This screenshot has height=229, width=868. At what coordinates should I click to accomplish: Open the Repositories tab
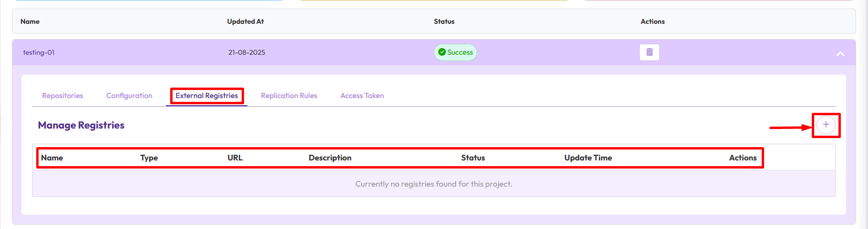coord(62,96)
